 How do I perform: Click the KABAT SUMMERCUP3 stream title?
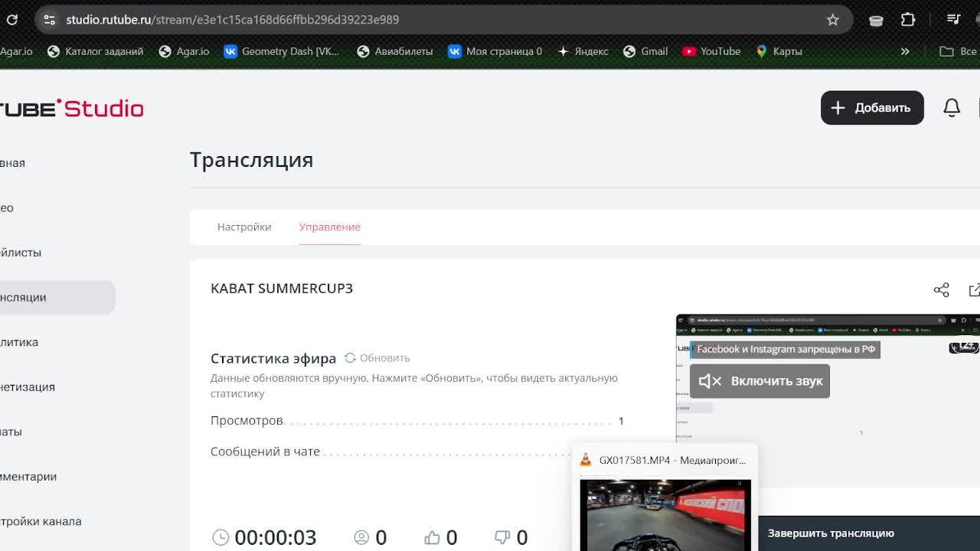(x=282, y=289)
